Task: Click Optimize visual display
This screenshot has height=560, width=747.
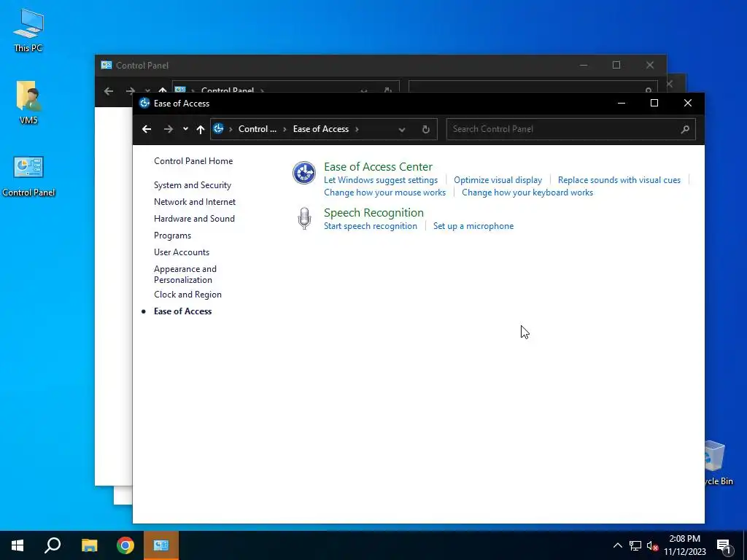Action: 498,180
